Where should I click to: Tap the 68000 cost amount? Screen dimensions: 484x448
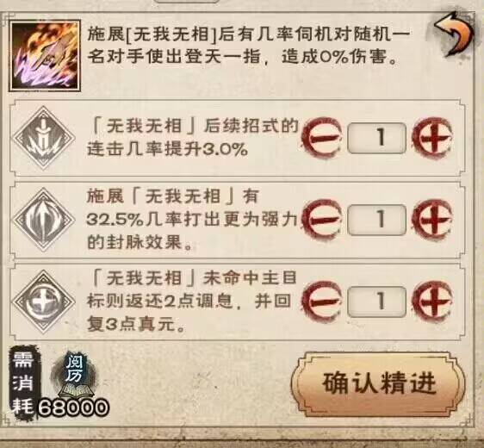[x=73, y=408]
